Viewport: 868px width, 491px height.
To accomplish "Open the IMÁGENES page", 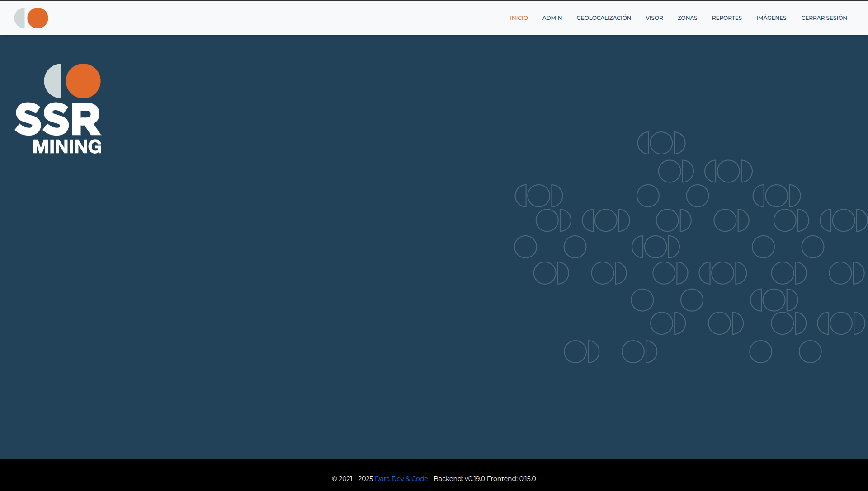I will coord(771,18).
